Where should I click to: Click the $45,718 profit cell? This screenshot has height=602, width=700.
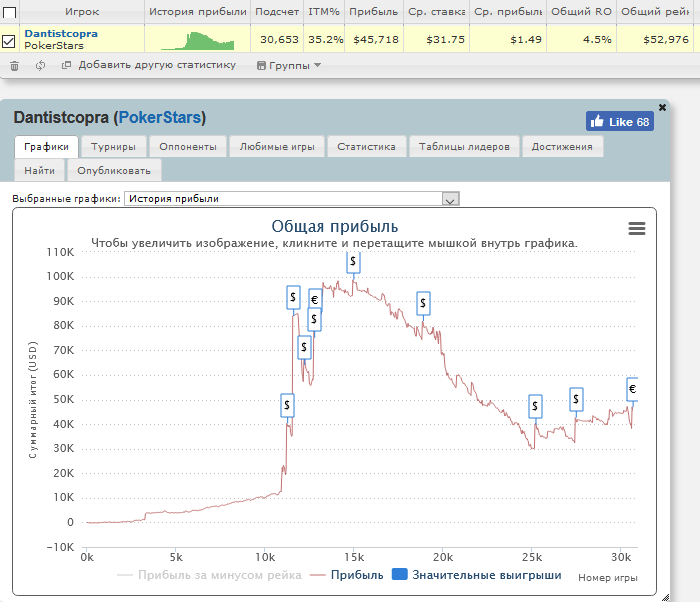pos(376,40)
